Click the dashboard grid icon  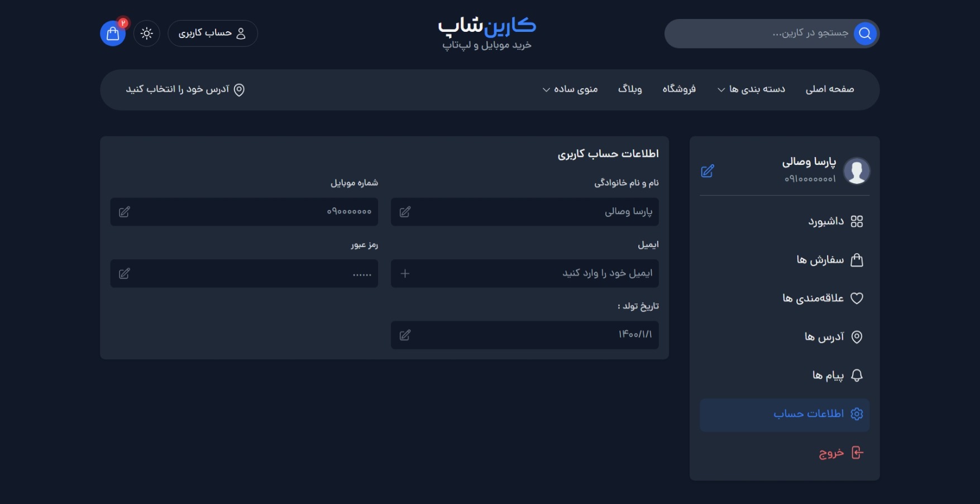pos(857,222)
